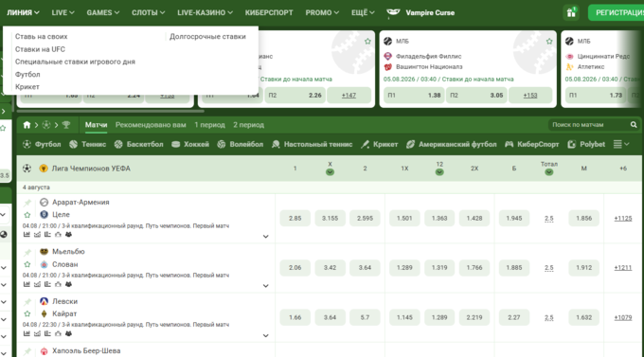
Task: Expand markets for Арарат-Армения match
Action: coord(266,237)
